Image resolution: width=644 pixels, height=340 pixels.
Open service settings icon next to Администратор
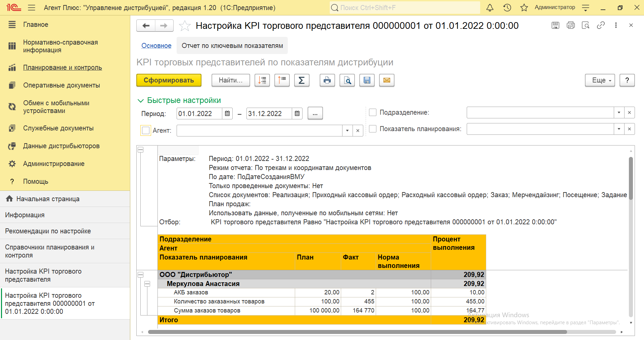click(x=586, y=7)
